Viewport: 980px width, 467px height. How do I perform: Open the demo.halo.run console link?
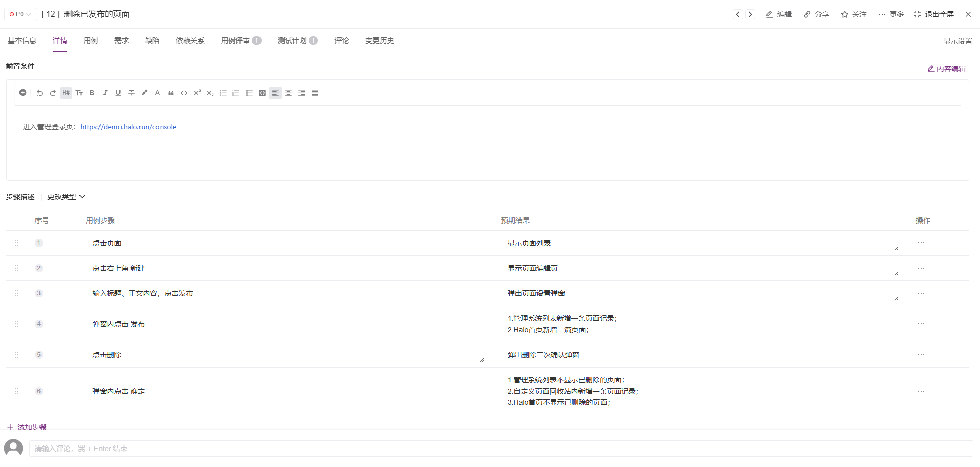coord(128,127)
